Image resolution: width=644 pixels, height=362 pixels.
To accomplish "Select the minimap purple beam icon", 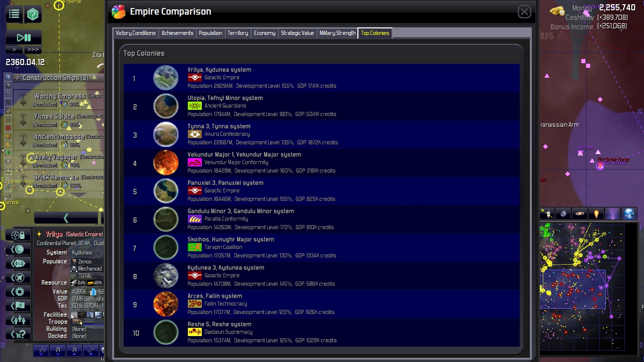I will [613, 214].
